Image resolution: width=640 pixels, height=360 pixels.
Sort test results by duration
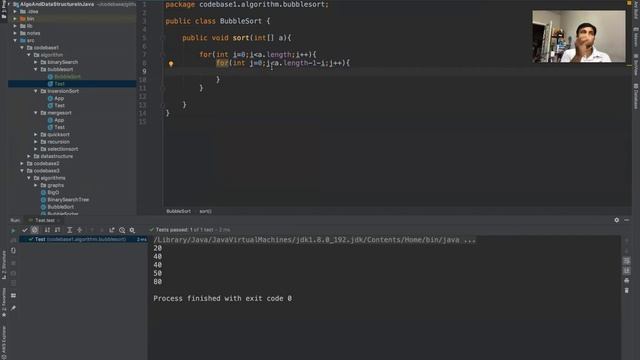58,230
